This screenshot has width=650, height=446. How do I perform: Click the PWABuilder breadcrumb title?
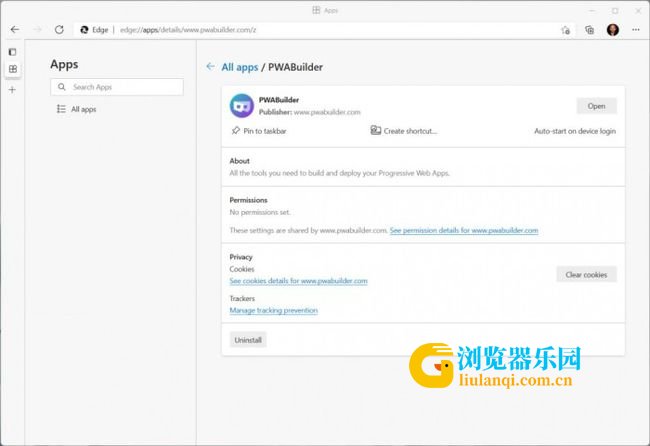(296, 67)
